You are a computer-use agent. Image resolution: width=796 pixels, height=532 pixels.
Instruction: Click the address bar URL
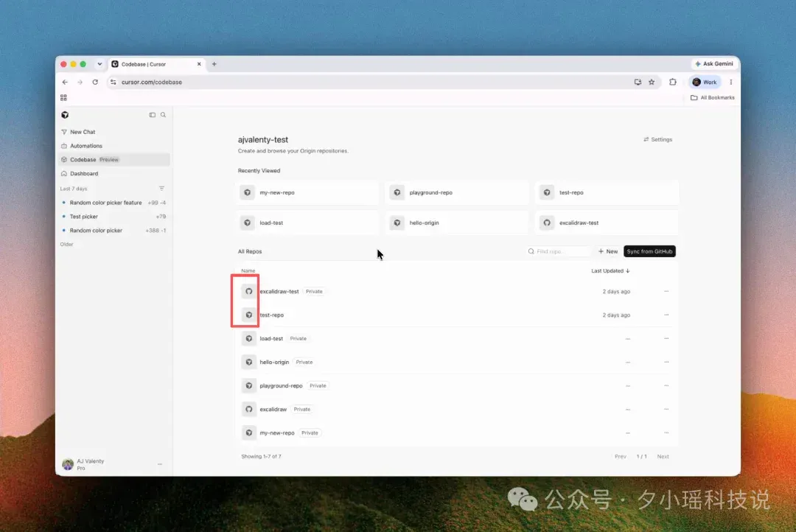pyautogui.click(x=152, y=83)
